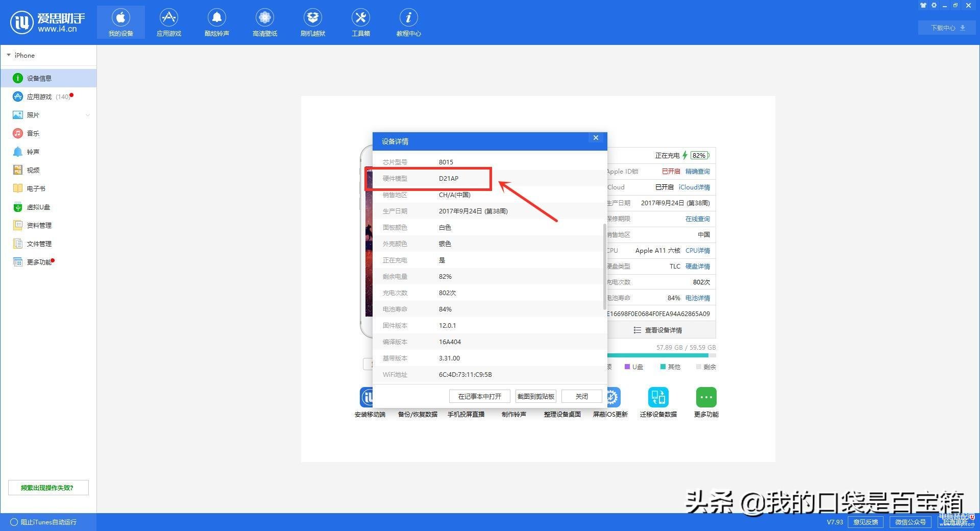980x531 pixels.
Task: Select 设备信息 in the sidebar
Action: coord(48,78)
